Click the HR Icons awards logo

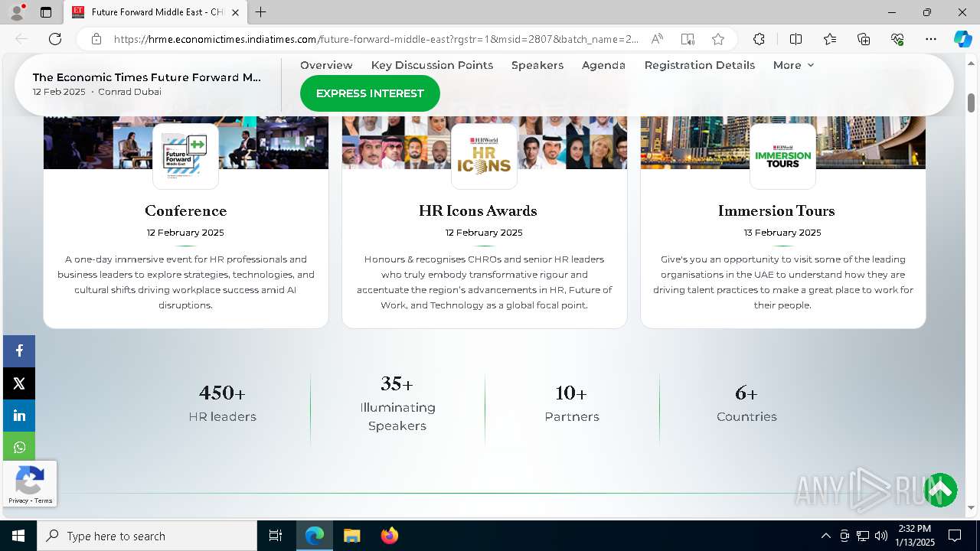(484, 156)
